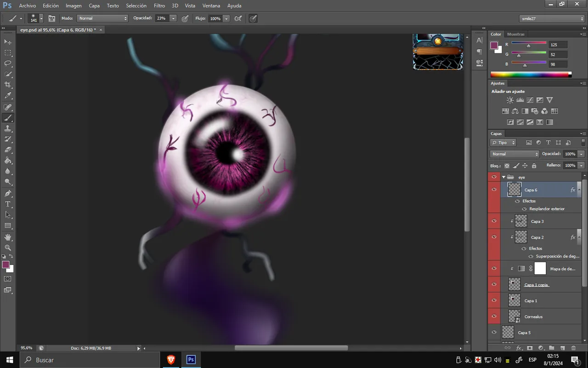Select the Quick Selection tool

coord(8,74)
